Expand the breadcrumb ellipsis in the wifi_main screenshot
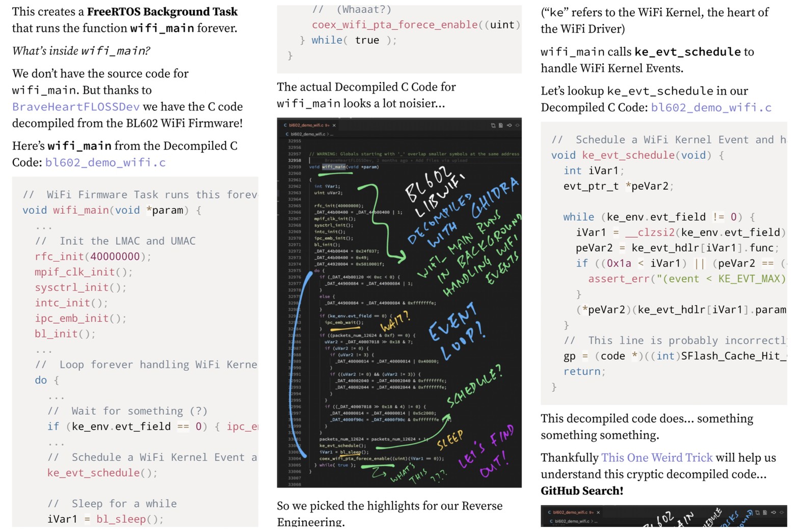The width and height of the screenshot is (799, 532). tap(332, 134)
